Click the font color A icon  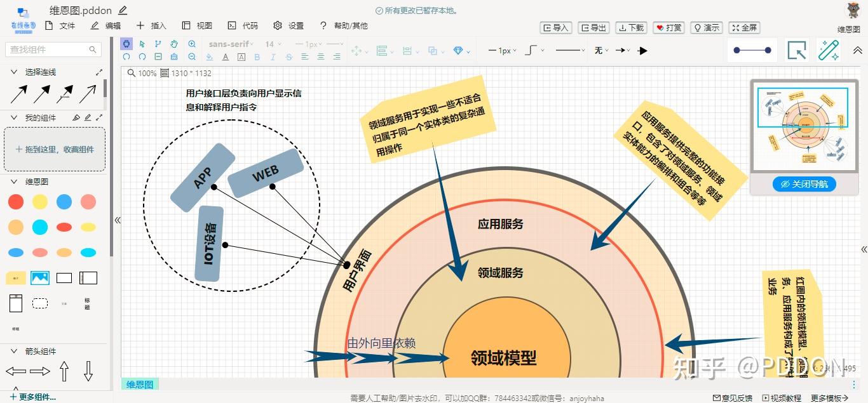pyautogui.click(x=225, y=56)
